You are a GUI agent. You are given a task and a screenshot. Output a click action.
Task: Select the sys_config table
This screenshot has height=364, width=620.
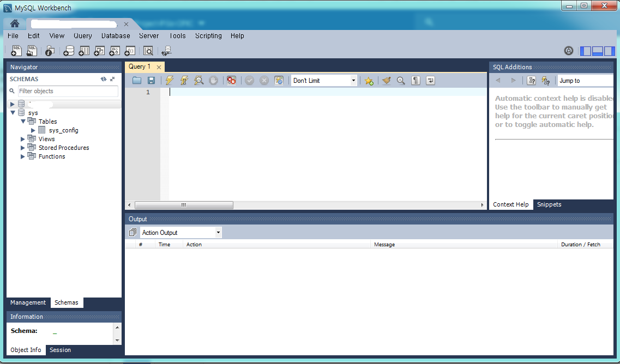63,130
